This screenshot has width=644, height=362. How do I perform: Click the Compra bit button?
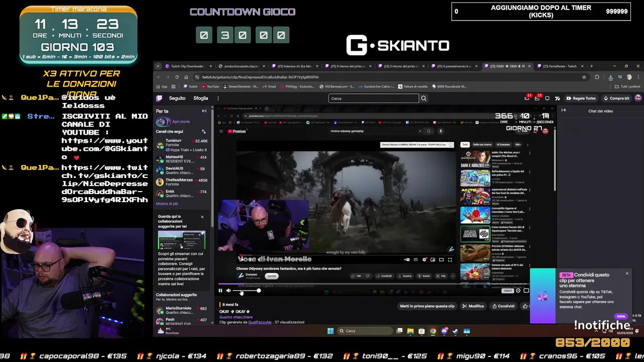pos(616,99)
